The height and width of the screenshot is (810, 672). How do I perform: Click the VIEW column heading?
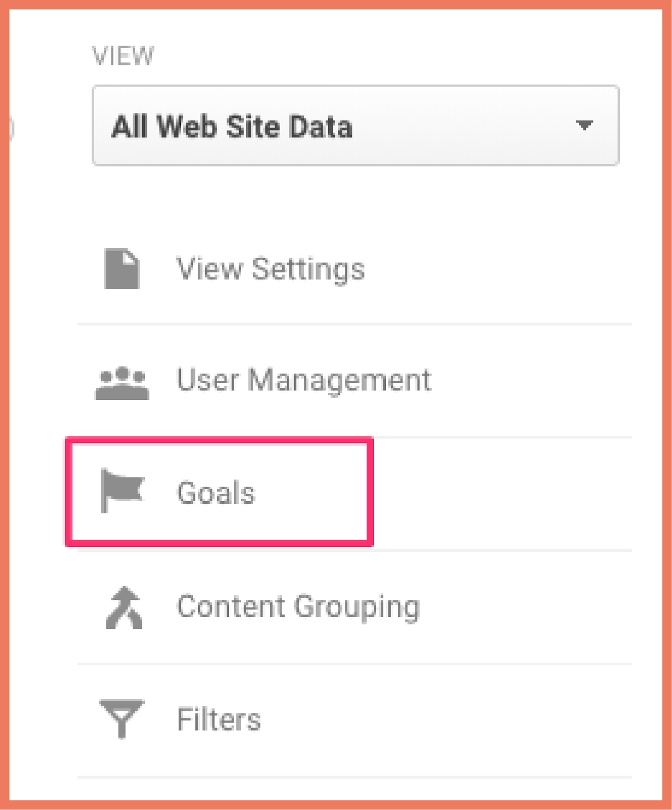[x=123, y=56]
